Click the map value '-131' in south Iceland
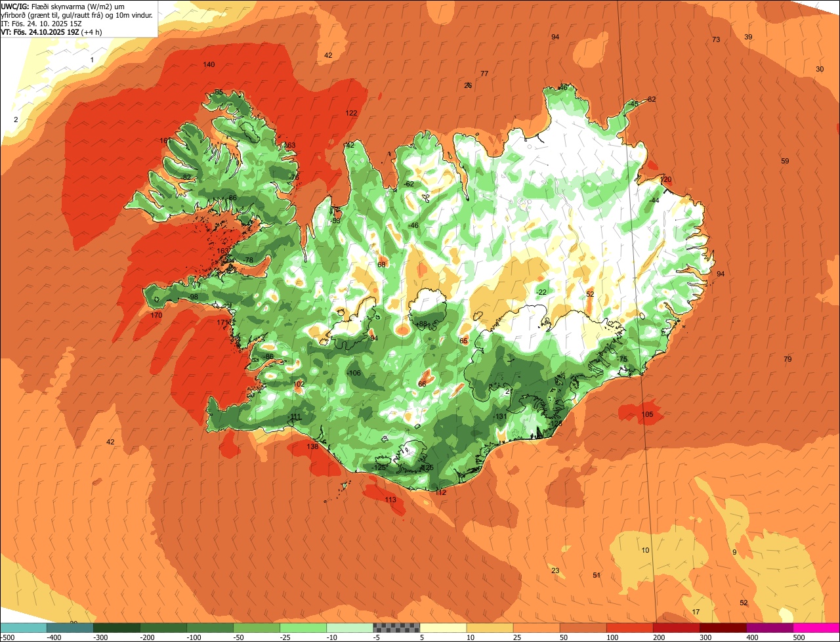This screenshot has width=840, height=642. click(x=500, y=416)
